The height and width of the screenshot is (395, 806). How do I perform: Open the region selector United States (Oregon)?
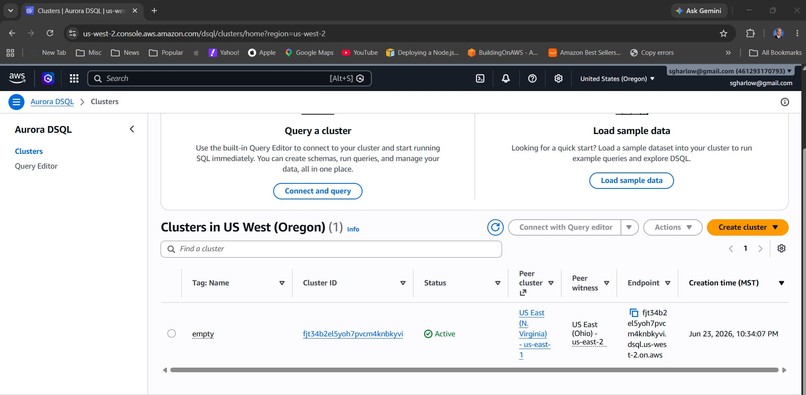point(617,79)
